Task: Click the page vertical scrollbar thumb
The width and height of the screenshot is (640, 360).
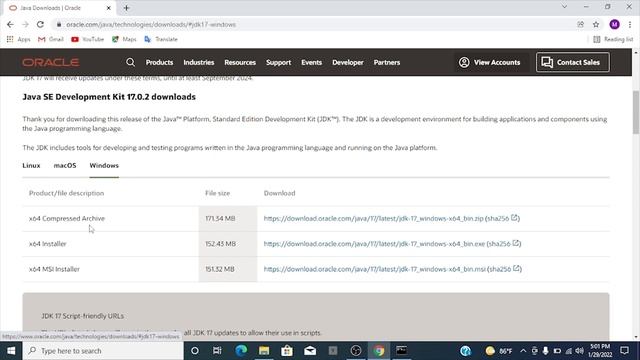Action: 636,112
